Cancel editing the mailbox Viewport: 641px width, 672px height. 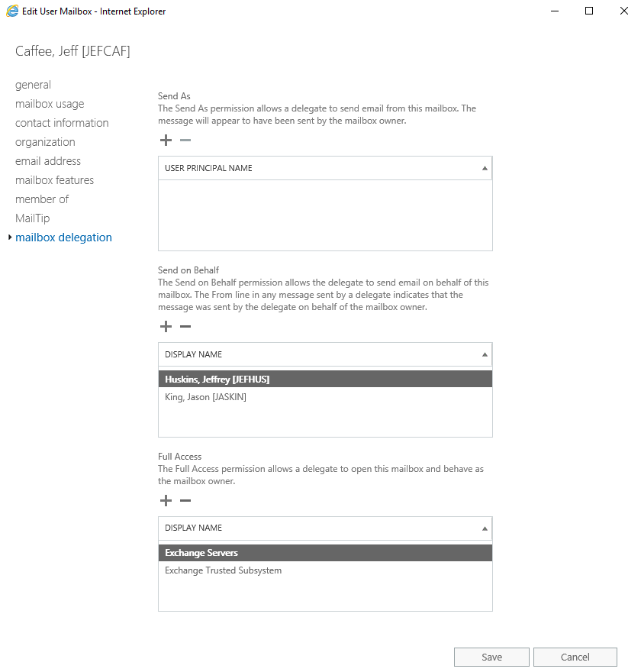[575, 657]
